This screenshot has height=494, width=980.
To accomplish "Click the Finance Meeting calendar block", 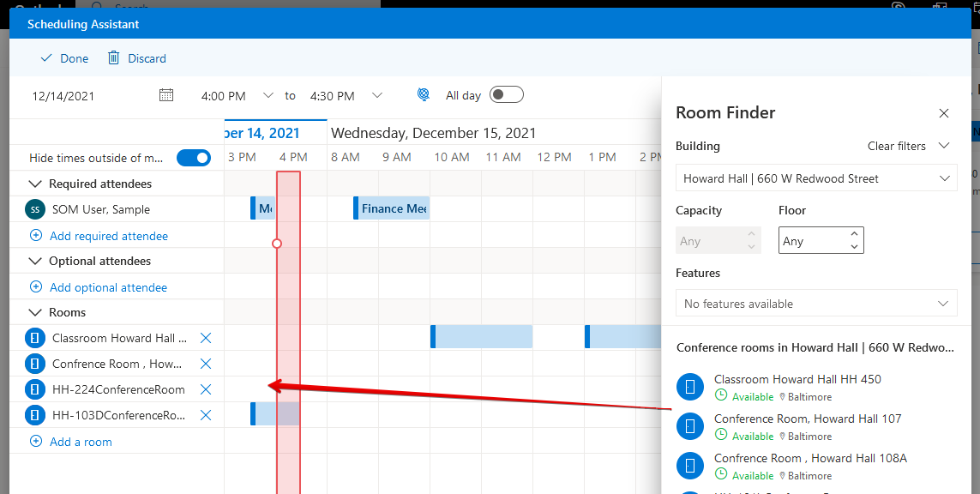I will point(392,208).
